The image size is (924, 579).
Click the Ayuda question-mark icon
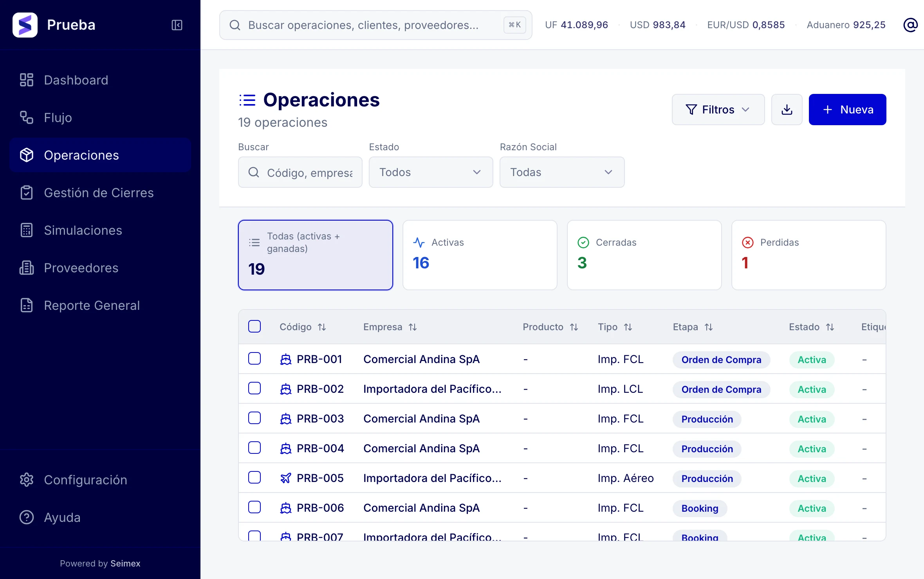[27, 517]
